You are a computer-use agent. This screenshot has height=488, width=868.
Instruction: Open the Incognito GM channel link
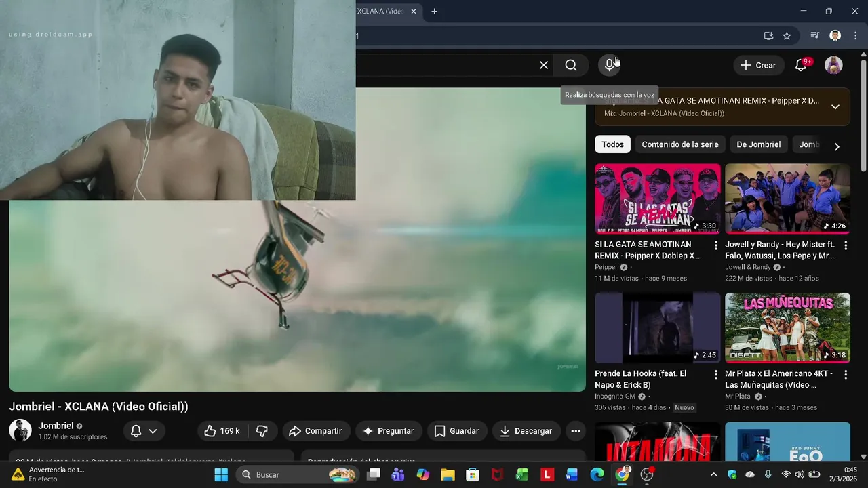click(615, 396)
